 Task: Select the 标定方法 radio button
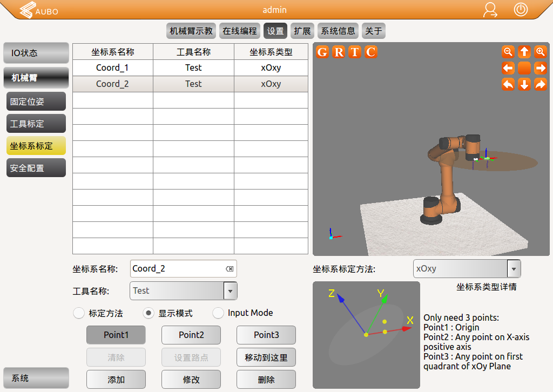pos(79,313)
